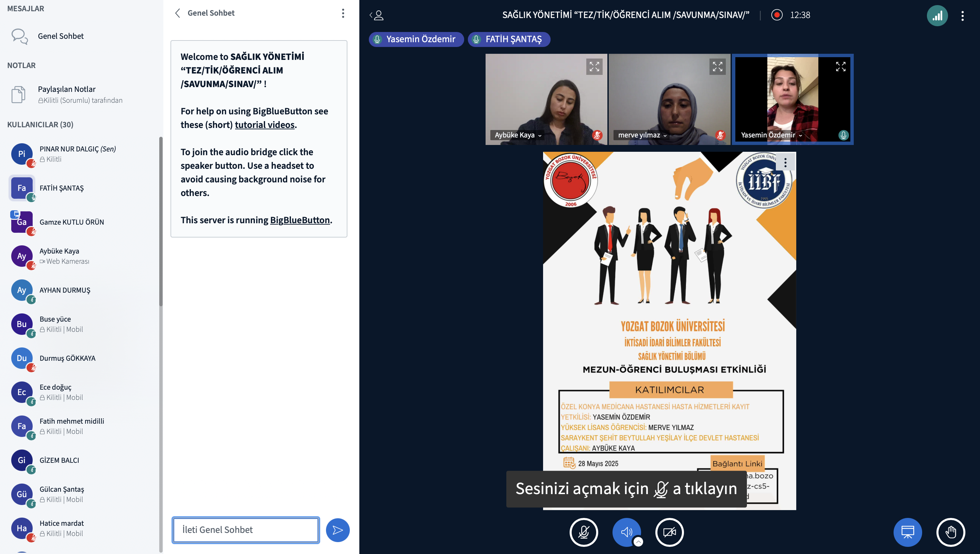980x554 pixels.
Task: Open the BigBlueButton link
Action: [300, 220]
